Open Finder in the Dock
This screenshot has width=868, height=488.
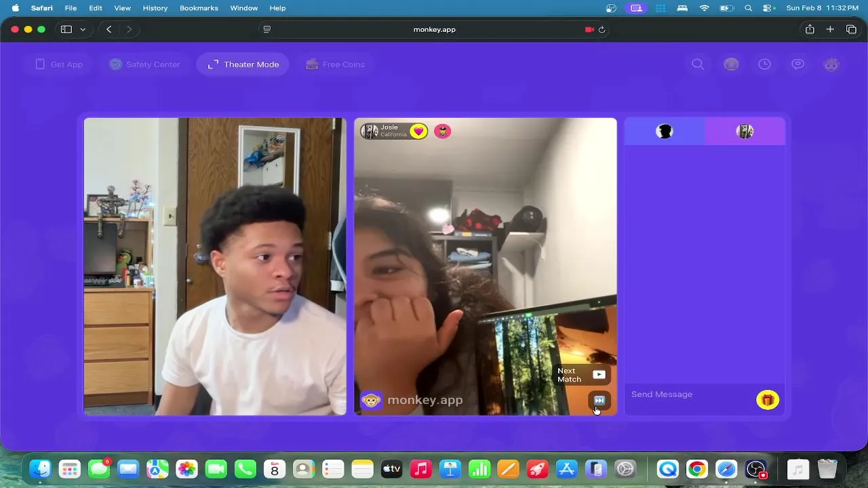click(41, 469)
